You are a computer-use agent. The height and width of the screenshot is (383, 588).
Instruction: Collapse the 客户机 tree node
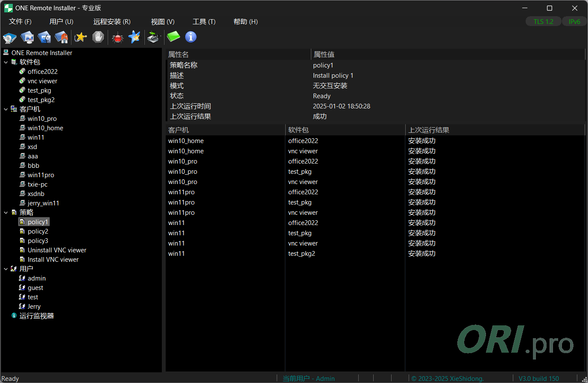[x=6, y=109]
